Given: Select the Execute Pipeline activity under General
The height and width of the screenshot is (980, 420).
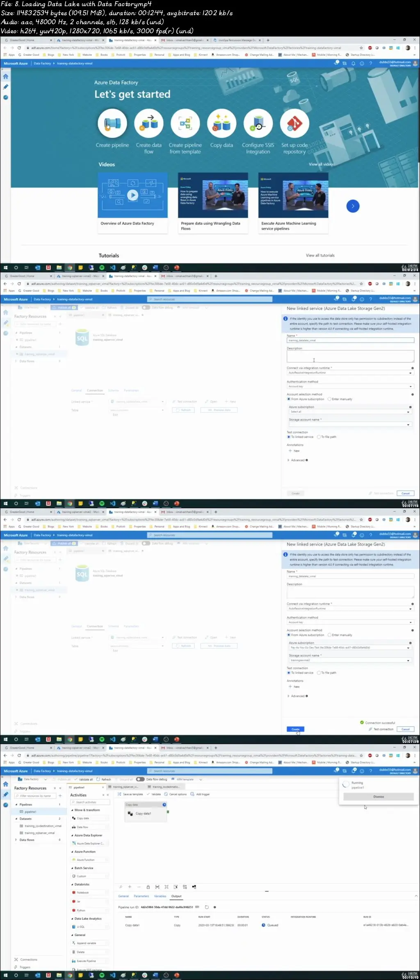Looking at the screenshot, I should (x=90, y=961).
